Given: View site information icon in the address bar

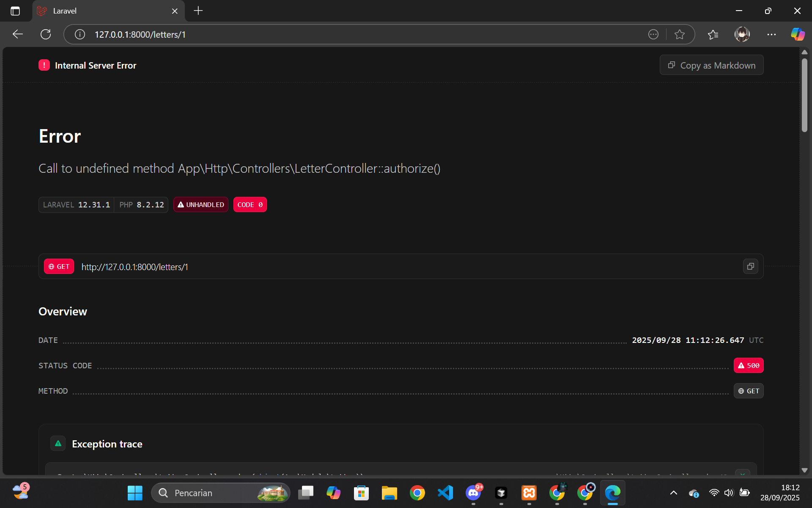Looking at the screenshot, I should click(x=80, y=34).
